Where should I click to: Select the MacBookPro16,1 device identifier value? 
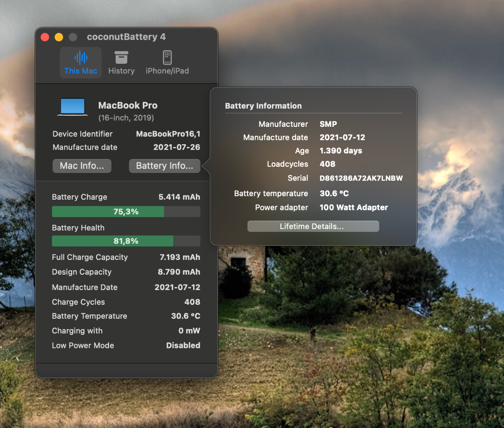pyautogui.click(x=168, y=134)
